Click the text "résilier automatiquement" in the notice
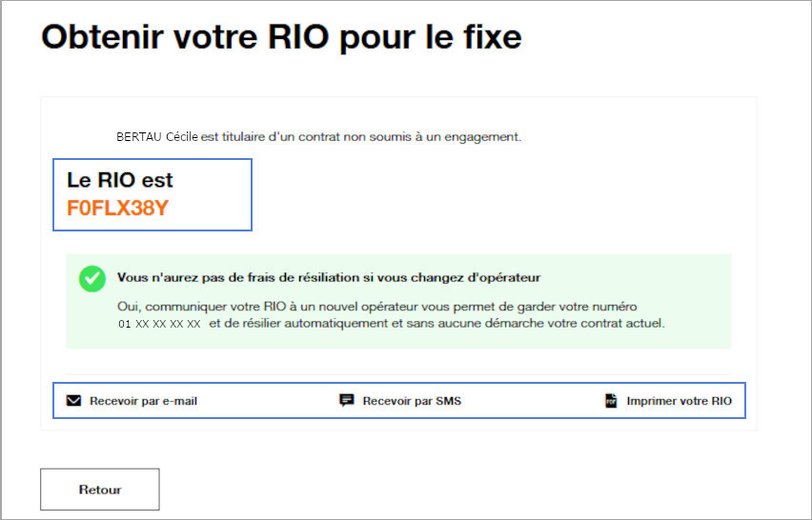 click(328, 324)
